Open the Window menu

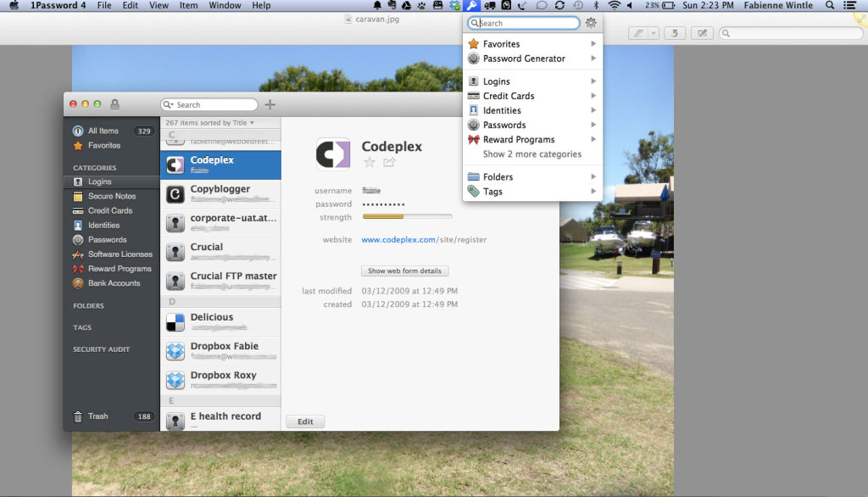point(225,6)
